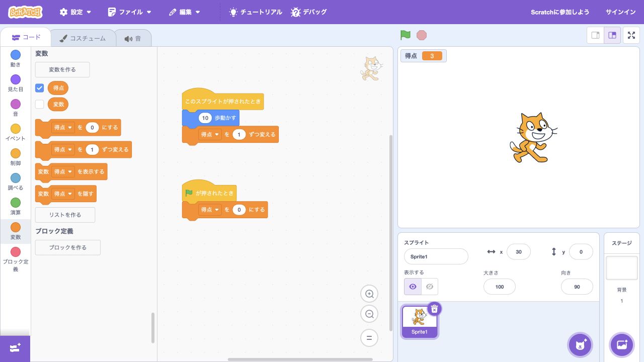Click the Scratch logo
Image resolution: width=644 pixels, height=362 pixels.
(x=25, y=12)
